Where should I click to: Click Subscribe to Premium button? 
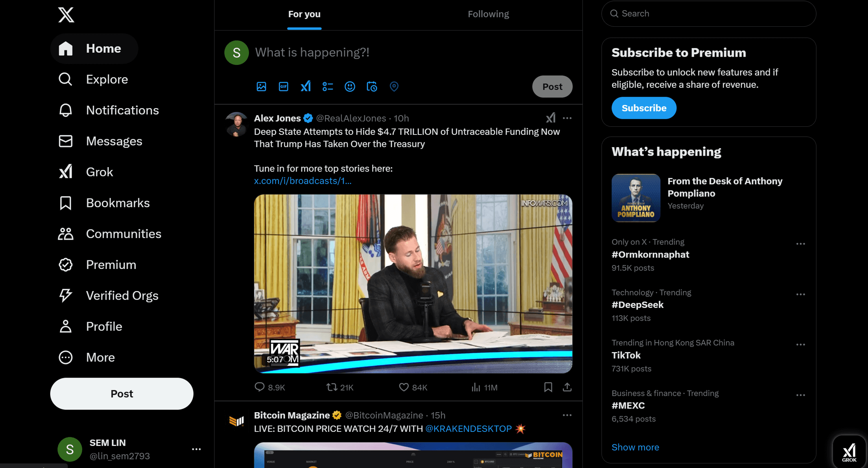[x=644, y=108]
